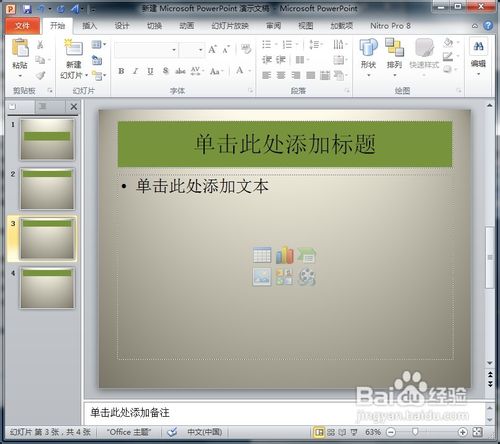Open the font name combo box

pos(146,50)
